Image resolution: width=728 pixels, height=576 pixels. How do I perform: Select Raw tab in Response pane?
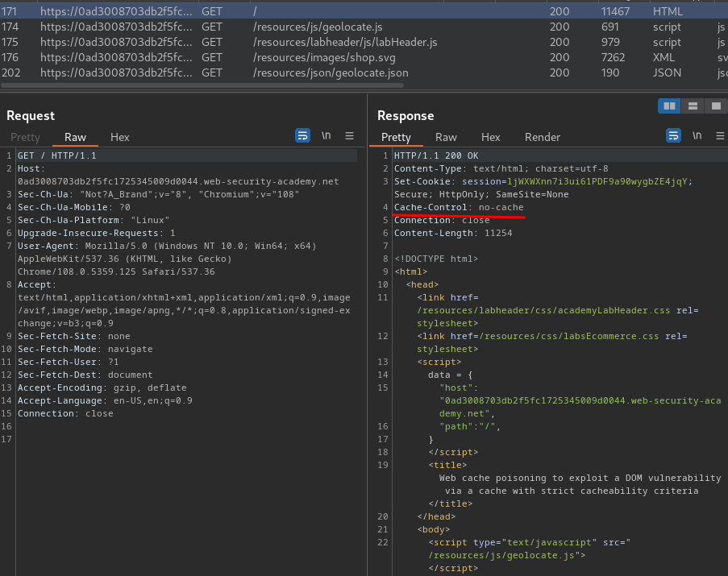(x=446, y=137)
